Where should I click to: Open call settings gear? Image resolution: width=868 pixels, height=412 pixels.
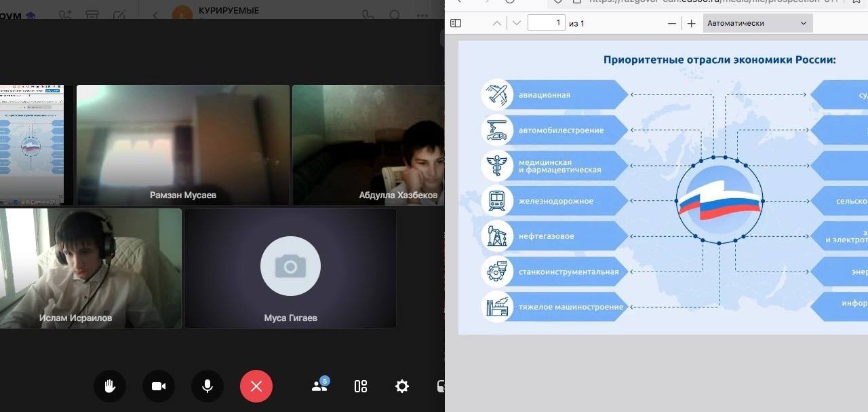[x=402, y=386]
